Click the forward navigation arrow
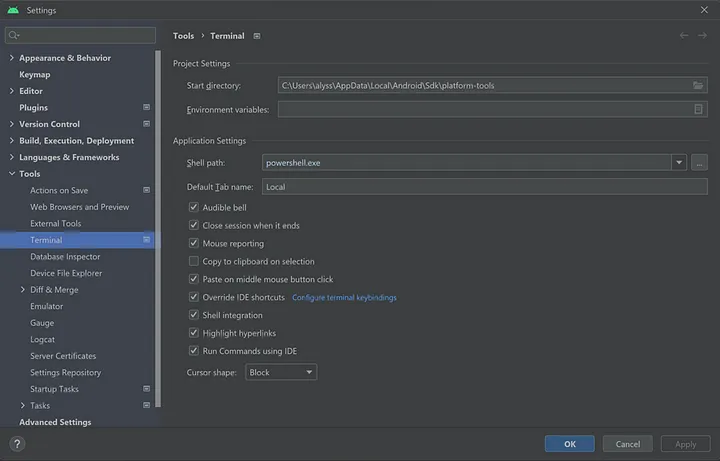The image size is (720, 461). [702, 36]
